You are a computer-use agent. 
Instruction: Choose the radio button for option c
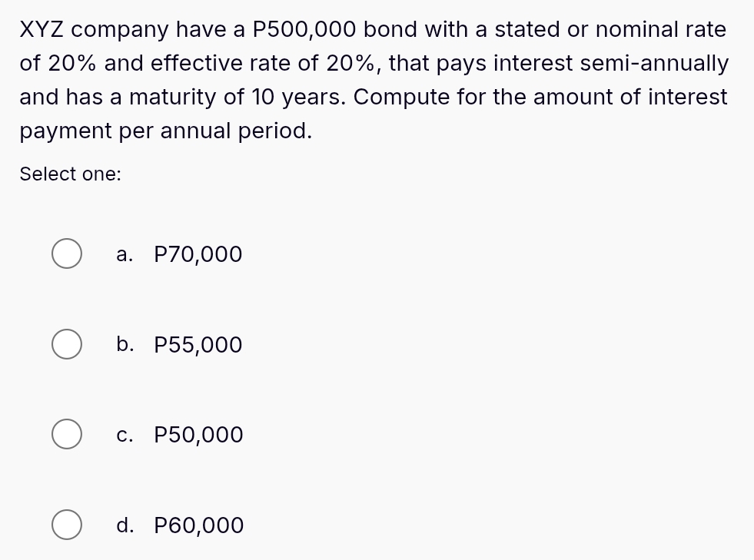[x=67, y=435]
